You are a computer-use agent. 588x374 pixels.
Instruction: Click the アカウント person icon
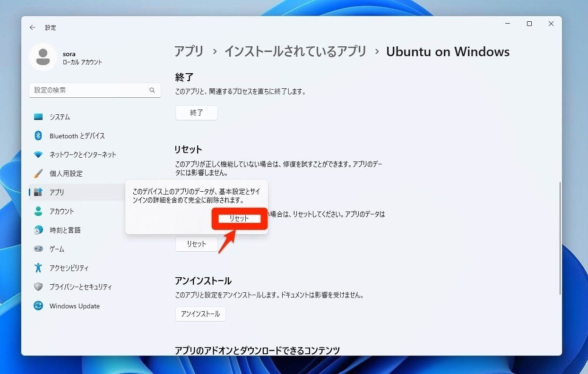pos(38,211)
